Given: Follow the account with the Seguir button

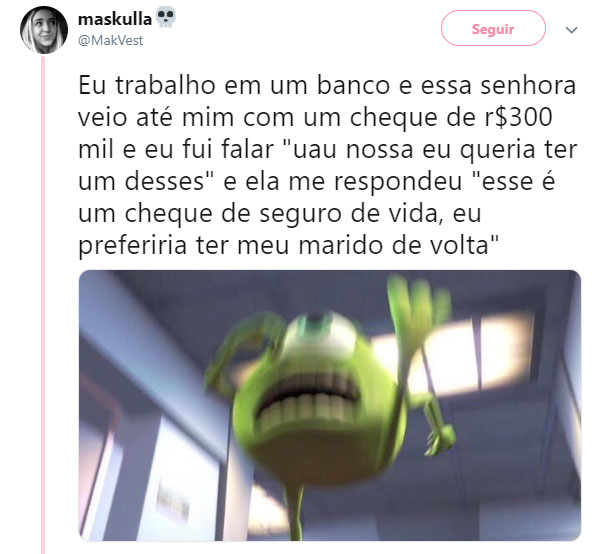Looking at the screenshot, I should tap(493, 28).
